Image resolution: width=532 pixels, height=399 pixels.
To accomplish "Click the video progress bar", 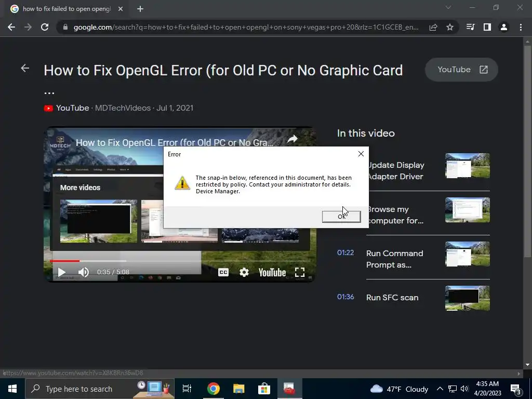I will pyautogui.click(x=180, y=261).
